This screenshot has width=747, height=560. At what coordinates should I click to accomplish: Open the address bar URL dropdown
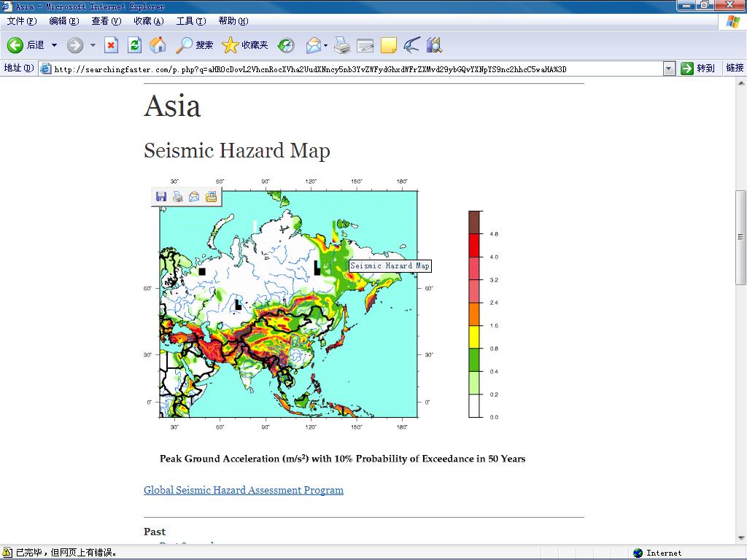click(669, 69)
